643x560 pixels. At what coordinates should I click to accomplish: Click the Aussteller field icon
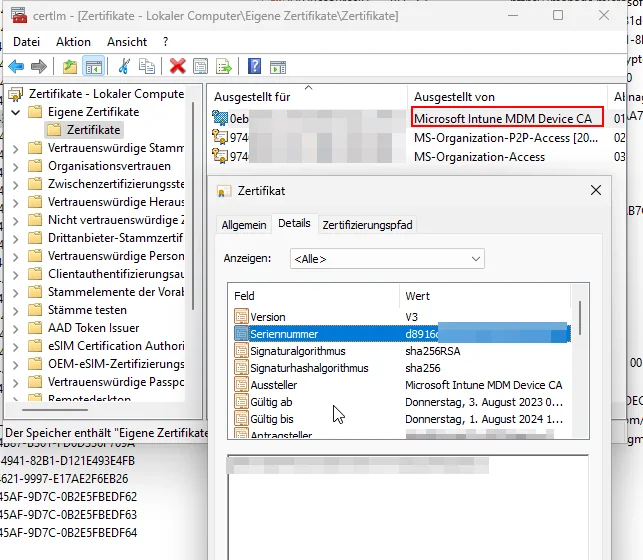241,384
